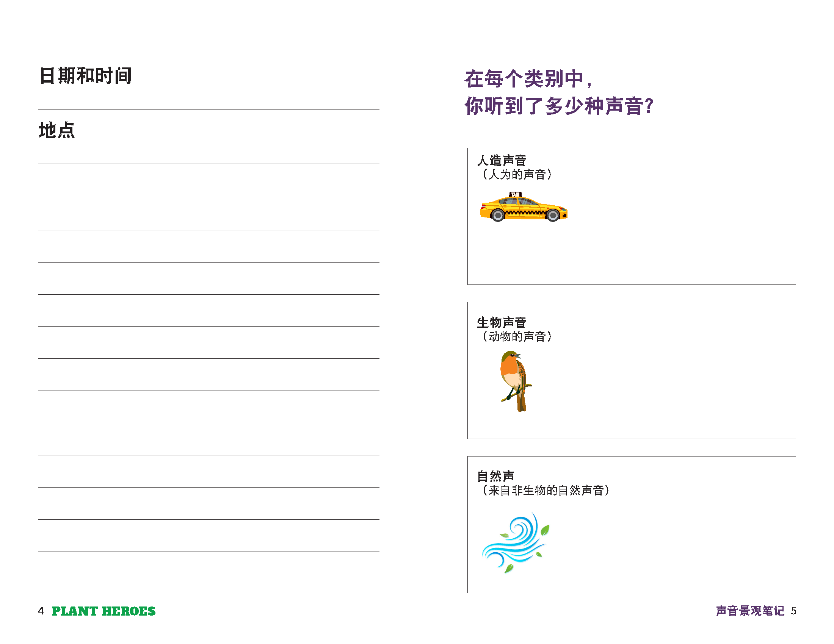
Task: Click page number 4 in footer
Action: (x=41, y=611)
